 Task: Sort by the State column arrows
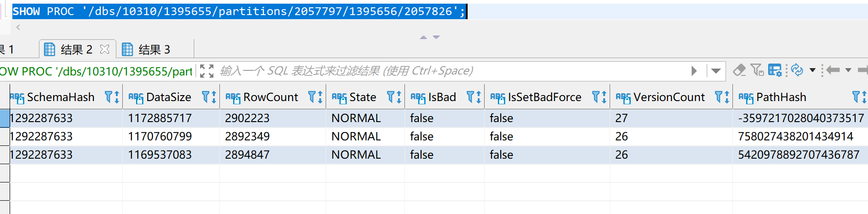tap(399, 97)
